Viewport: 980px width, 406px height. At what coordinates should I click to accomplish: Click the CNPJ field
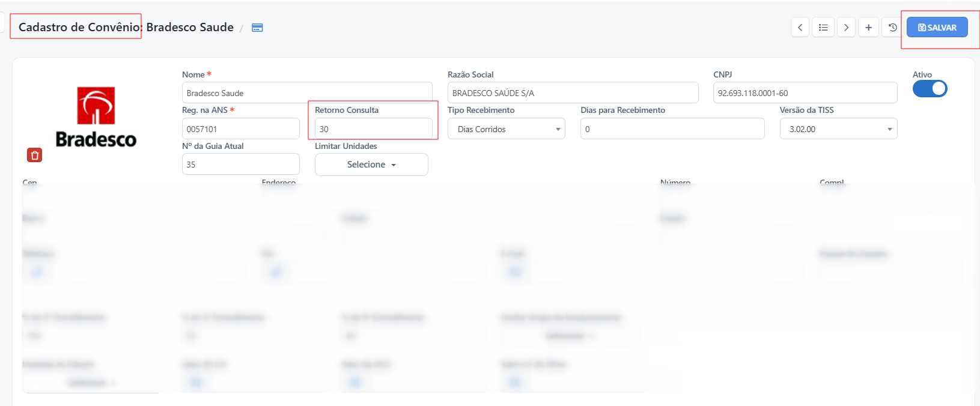click(x=805, y=93)
